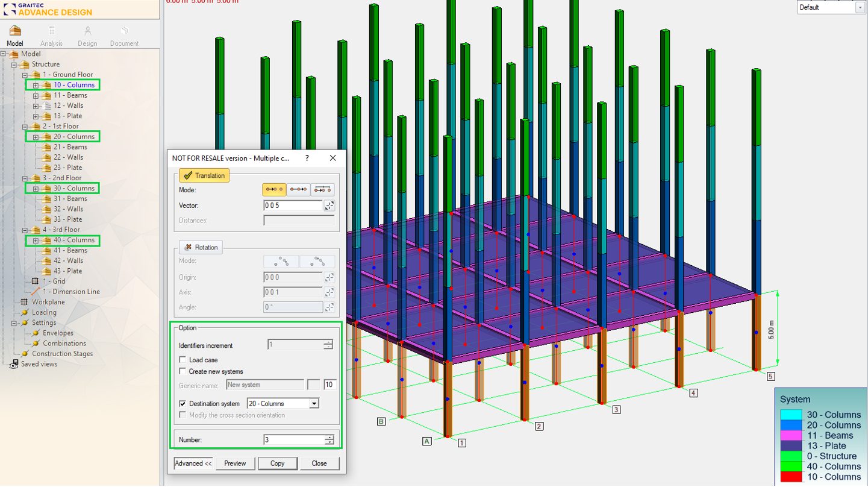Image resolution: width=868 pixels, height=487 pixels.
Task: Click the 12 - Walls folder icon
Action: click(46, 105)
